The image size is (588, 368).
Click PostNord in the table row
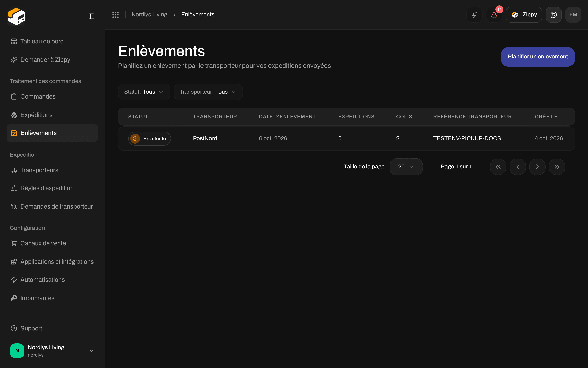click(x=205, y=138)
